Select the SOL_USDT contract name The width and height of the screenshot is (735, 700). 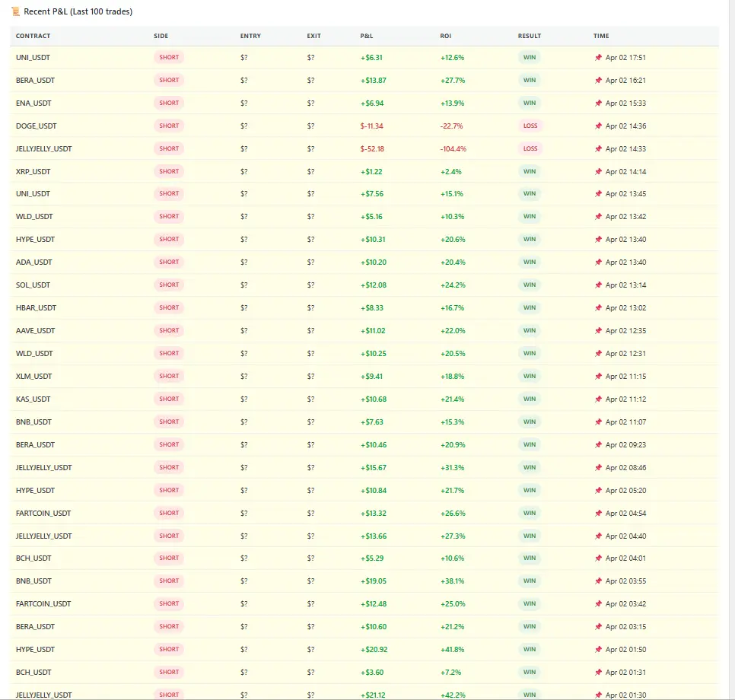pyautogui.click(x=33, y=285)
